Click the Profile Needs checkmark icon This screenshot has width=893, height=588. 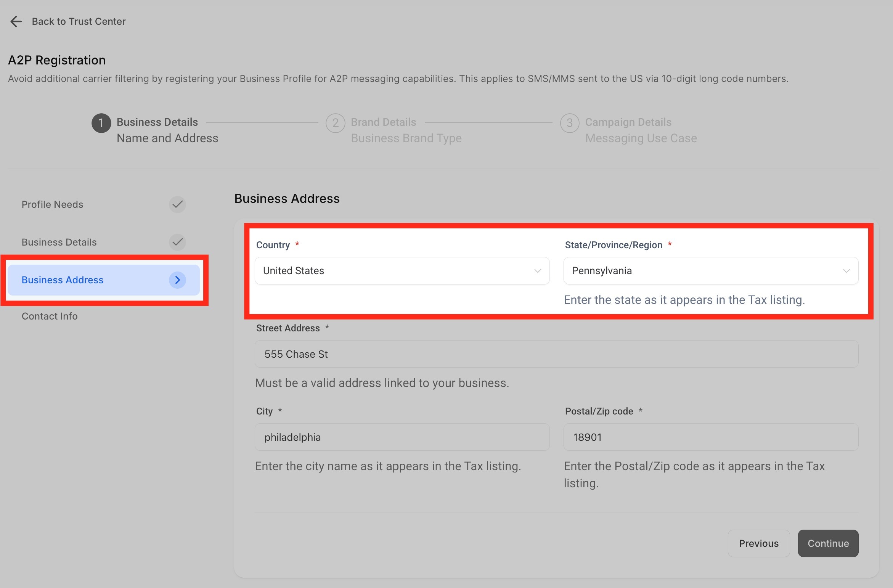[177, 204]
